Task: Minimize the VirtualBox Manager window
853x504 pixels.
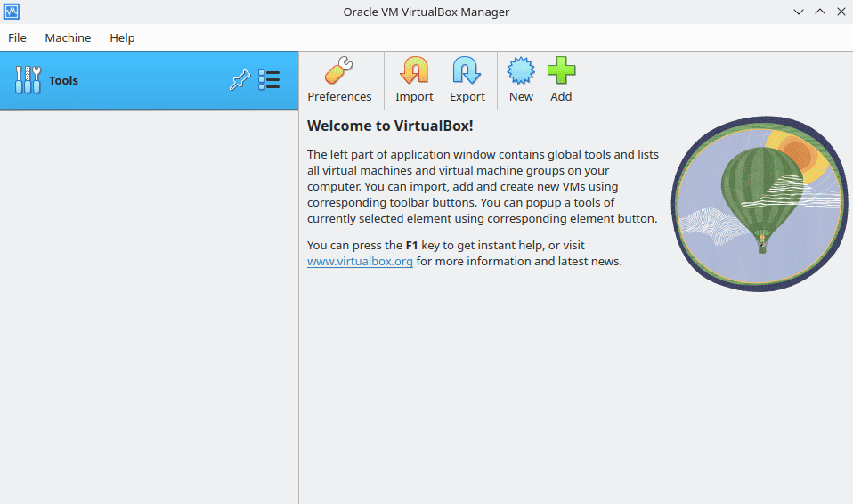Action: coord(798,12)
